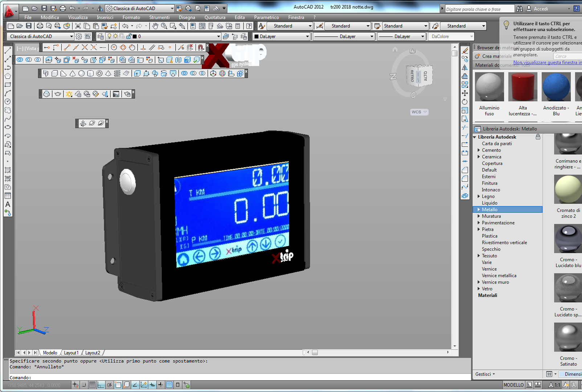Open the Lights sun icon in render toolbar
Viewport: 582px width, 392px height.
[x=69, y=94]
